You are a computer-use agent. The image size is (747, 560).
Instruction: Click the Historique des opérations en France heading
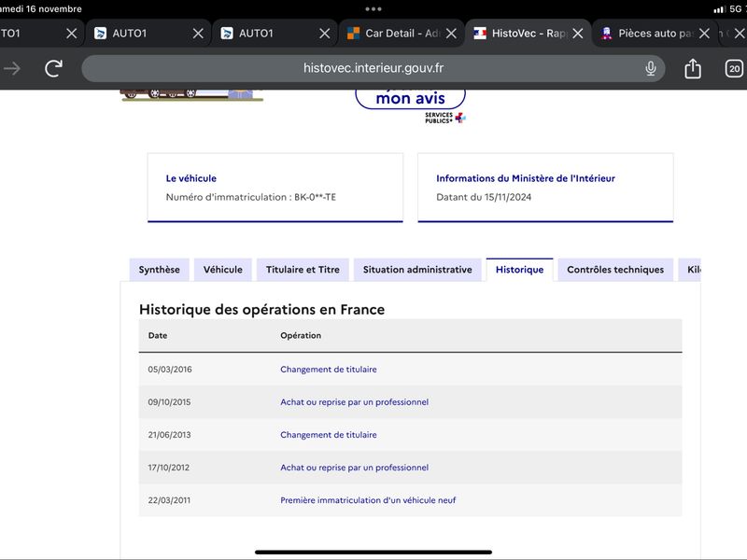coord(261,310)
